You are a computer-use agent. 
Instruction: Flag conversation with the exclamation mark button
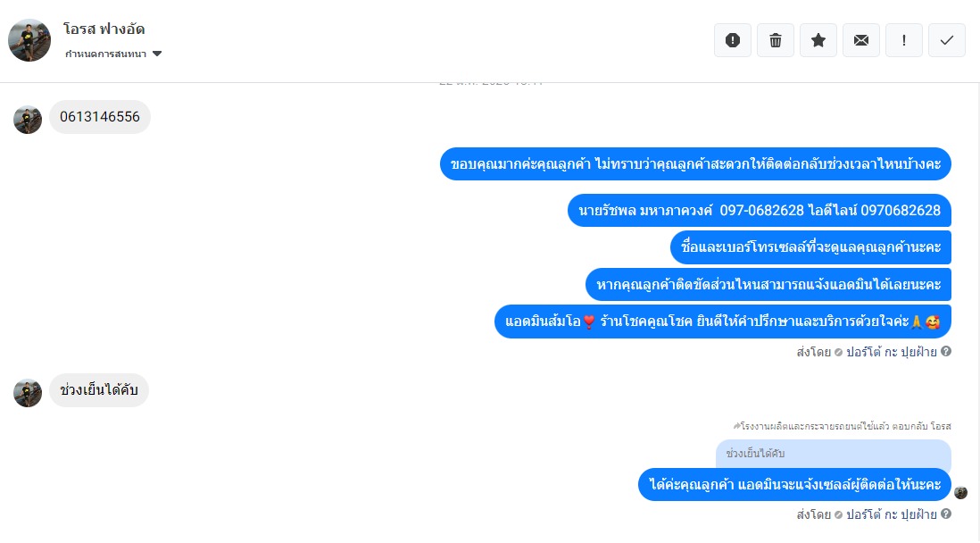904,41
